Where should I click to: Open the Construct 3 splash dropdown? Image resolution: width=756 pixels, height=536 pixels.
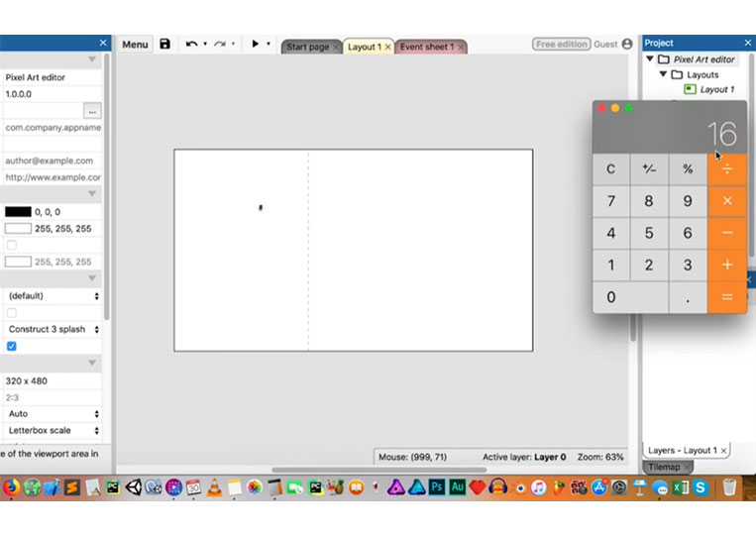point(53,329)
